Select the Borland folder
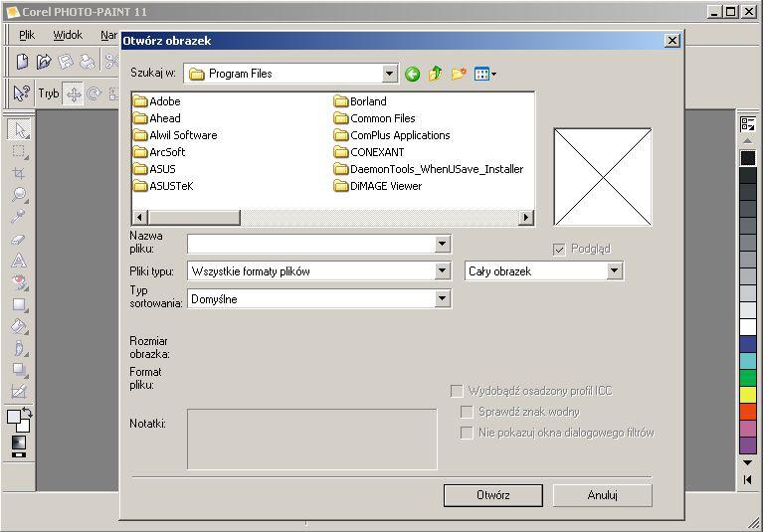The image size is (763, 532). 360,101
